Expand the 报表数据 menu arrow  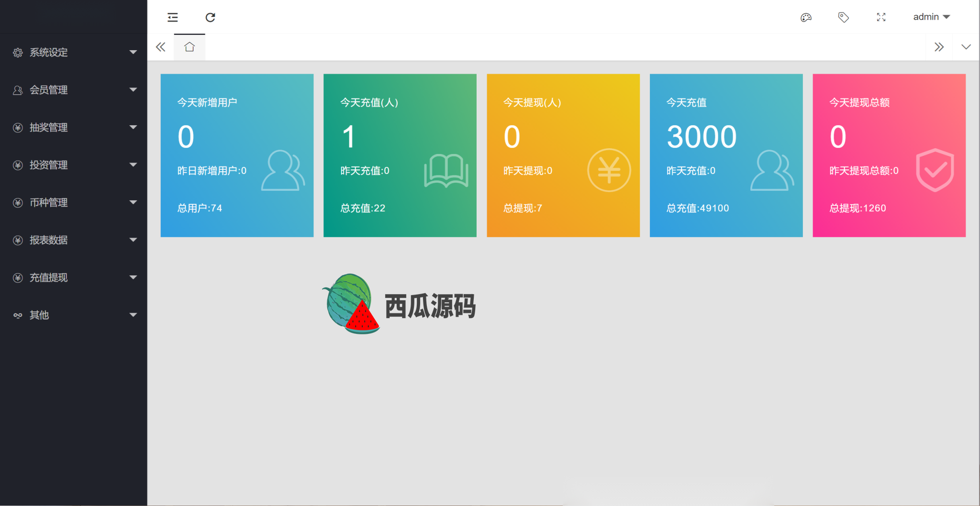point(133,240)
